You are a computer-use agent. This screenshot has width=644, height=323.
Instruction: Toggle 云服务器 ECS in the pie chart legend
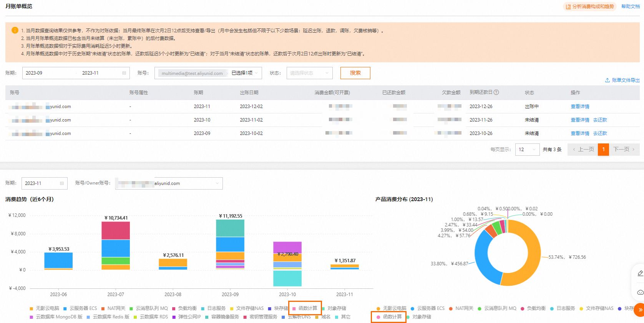coord(427,308)
